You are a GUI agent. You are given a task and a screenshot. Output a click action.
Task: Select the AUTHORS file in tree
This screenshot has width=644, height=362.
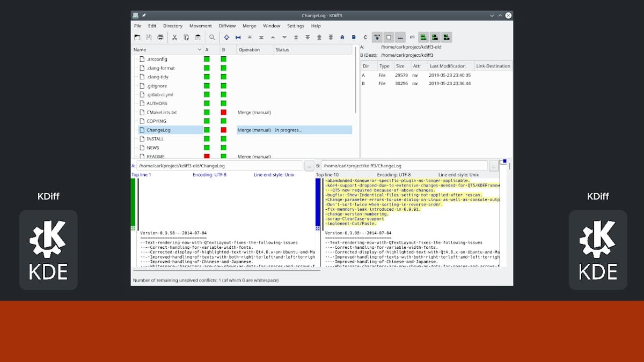coord(157,104)
